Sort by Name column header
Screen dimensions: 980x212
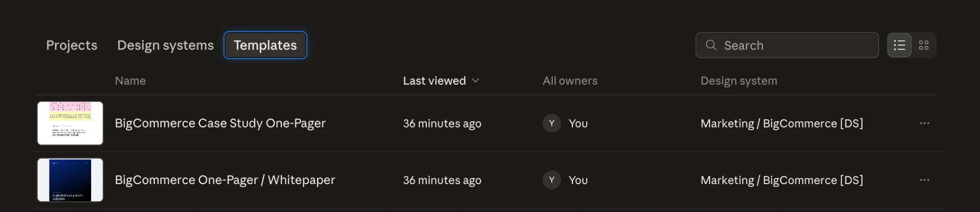[130, 81]
